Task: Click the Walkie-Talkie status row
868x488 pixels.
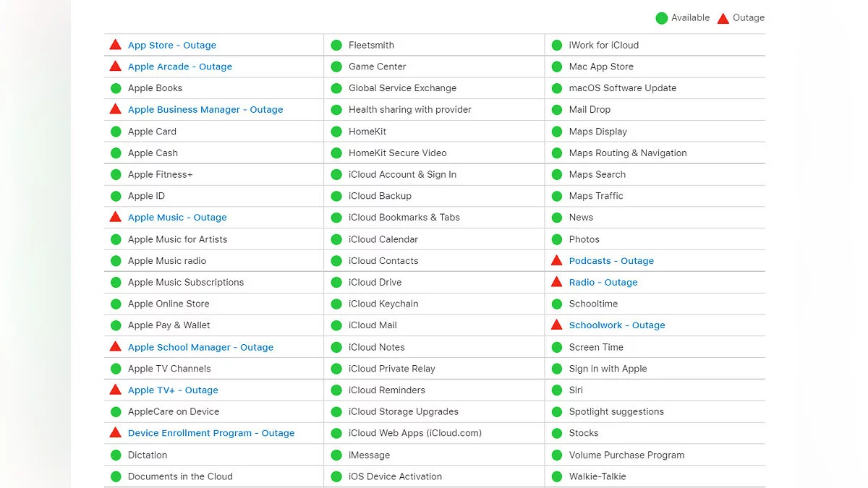Action: [x=597, y=476]
